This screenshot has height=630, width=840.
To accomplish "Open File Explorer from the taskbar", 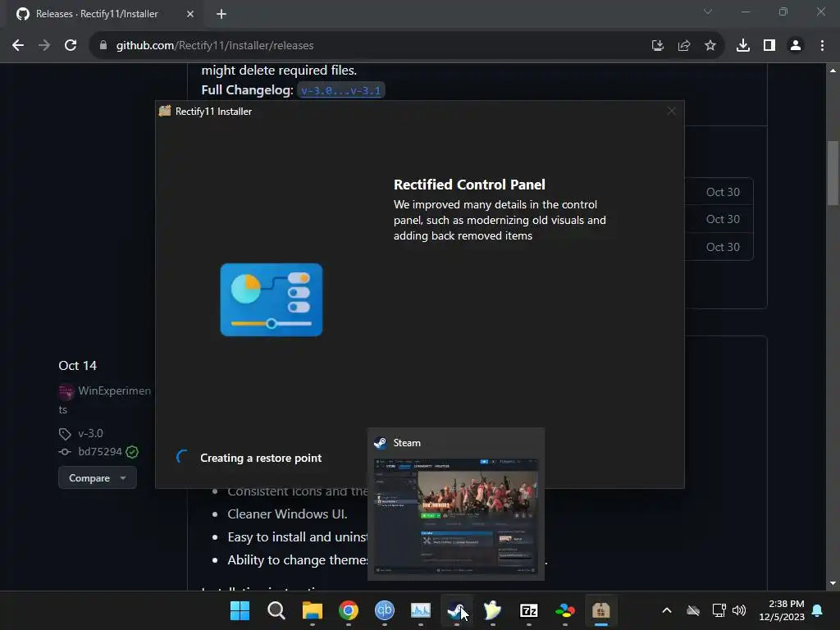I will (x=313, y=610).
